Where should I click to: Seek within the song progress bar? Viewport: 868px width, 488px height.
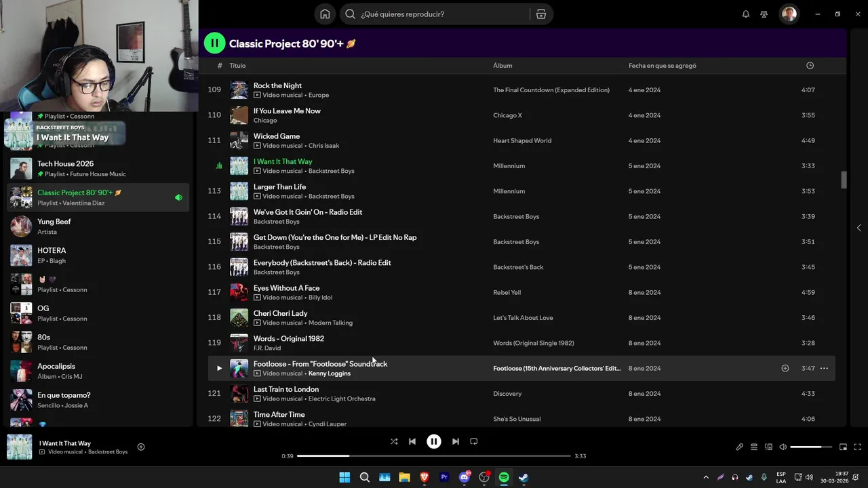tap(434, 456)
